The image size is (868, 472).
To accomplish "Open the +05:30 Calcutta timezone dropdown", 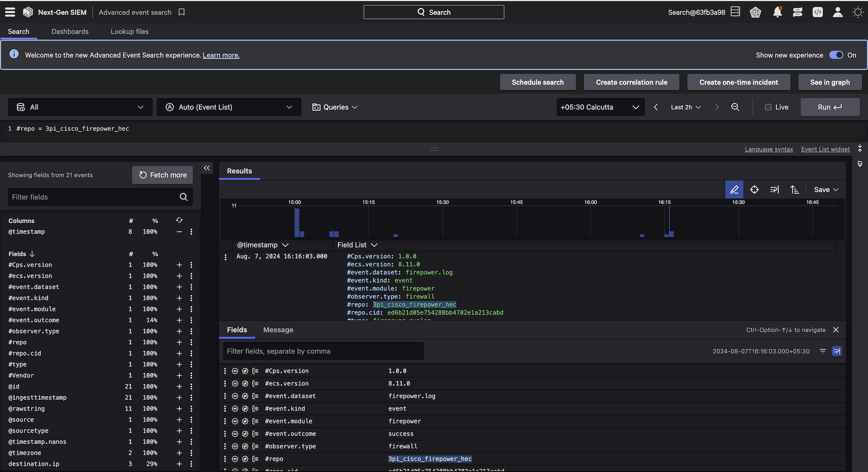I will pyautogui.click(x=600, y=107).
